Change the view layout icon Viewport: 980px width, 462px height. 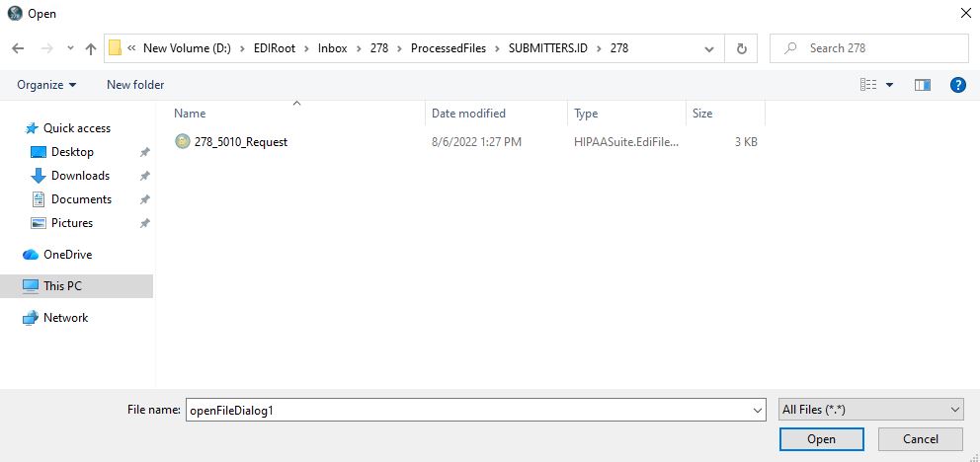coord(868,85)
